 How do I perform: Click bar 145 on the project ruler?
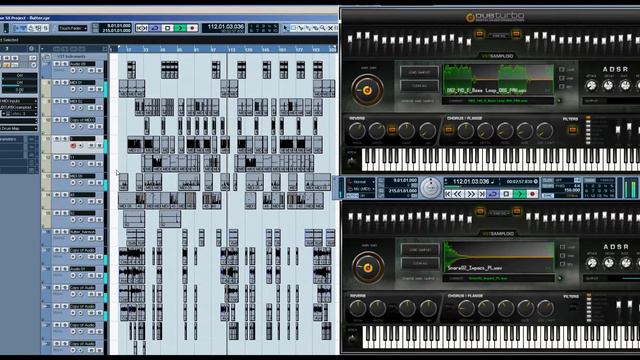tap(265, 49)
